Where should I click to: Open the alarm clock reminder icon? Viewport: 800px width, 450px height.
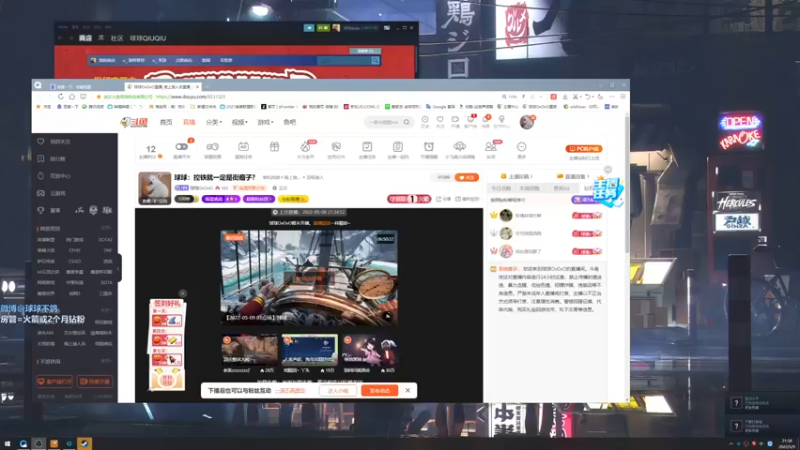point(429,147)
